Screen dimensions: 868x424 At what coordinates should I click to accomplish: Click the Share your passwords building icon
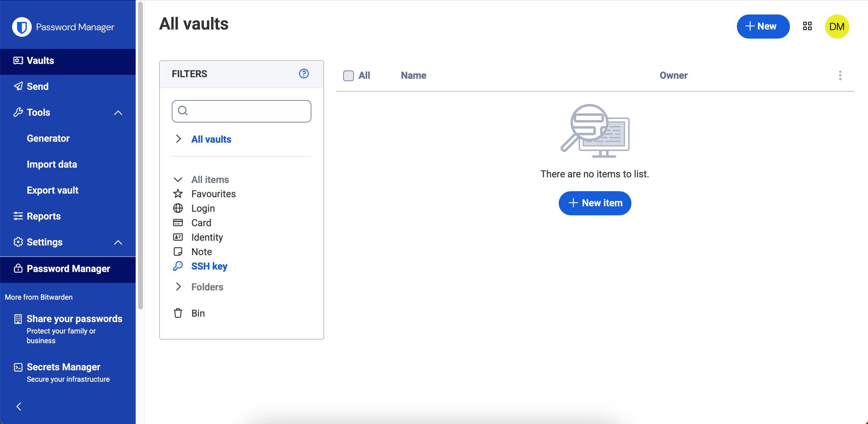[18, 319]
